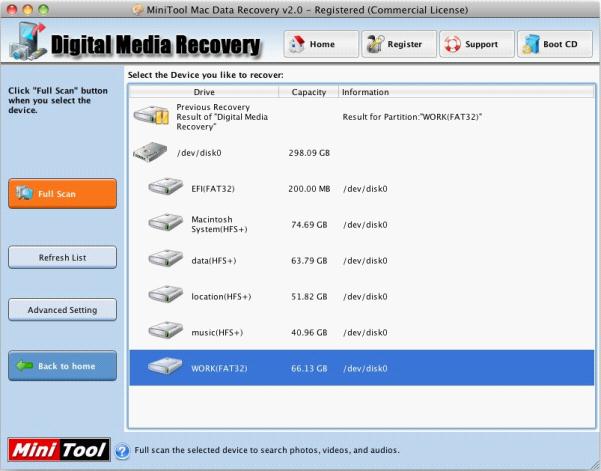
Task: Open Advanced Setting
Action: 62,310
